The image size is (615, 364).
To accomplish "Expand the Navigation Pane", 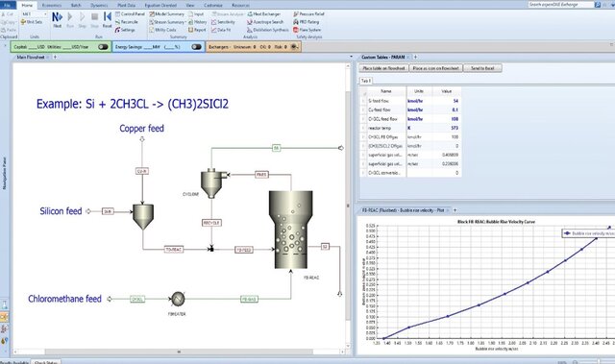I will click(4, 173).
